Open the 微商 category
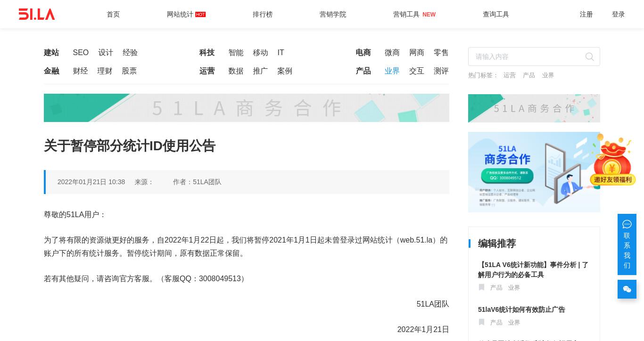 click(392, 53)
